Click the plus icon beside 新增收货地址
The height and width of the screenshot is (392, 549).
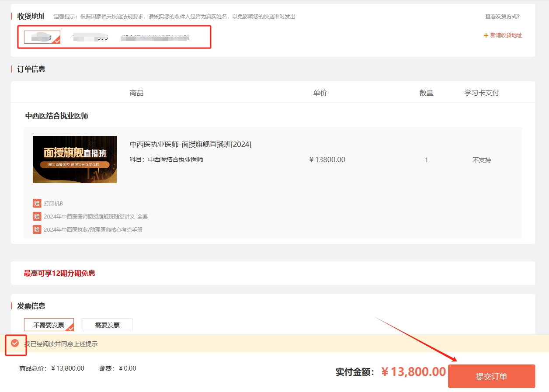(x=486, y=35)
